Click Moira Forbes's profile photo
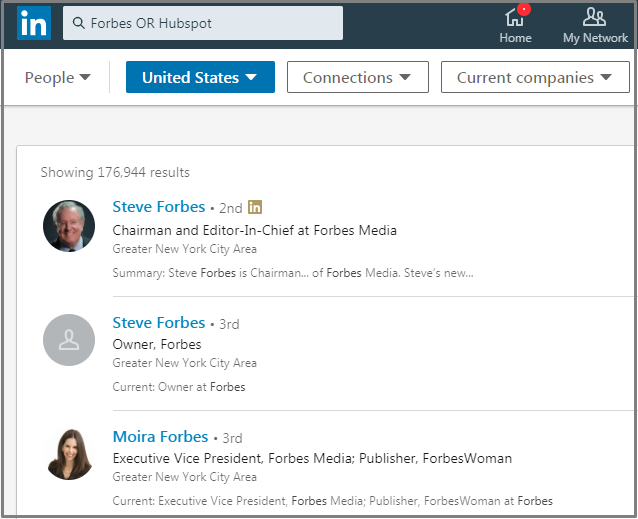The width and height of the screenshot is (638, 519). pos(69,454)
